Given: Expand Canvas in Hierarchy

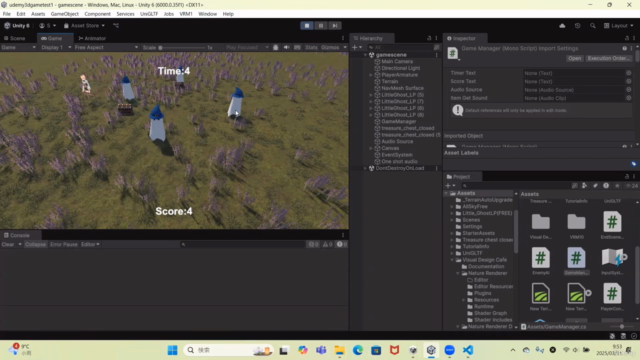Looking at the screenshot, I should click(x=371, y=148).
